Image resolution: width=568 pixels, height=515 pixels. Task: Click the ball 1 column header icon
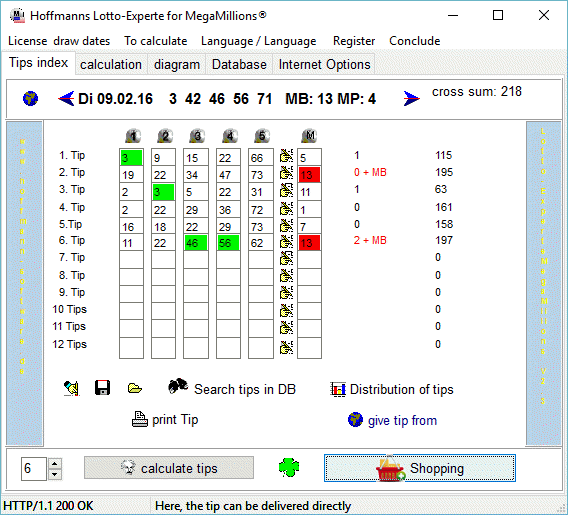click(x=133, y=136)
